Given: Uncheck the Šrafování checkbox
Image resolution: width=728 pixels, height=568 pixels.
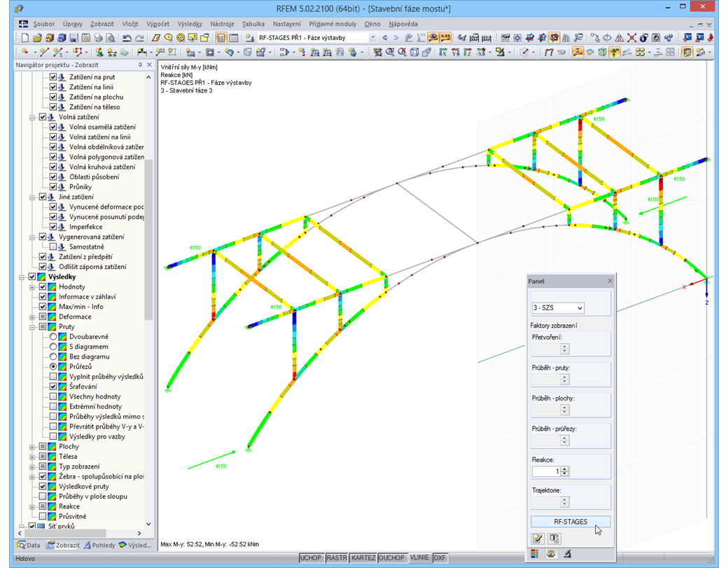Looking at the screenshot, I should [53, 387].
